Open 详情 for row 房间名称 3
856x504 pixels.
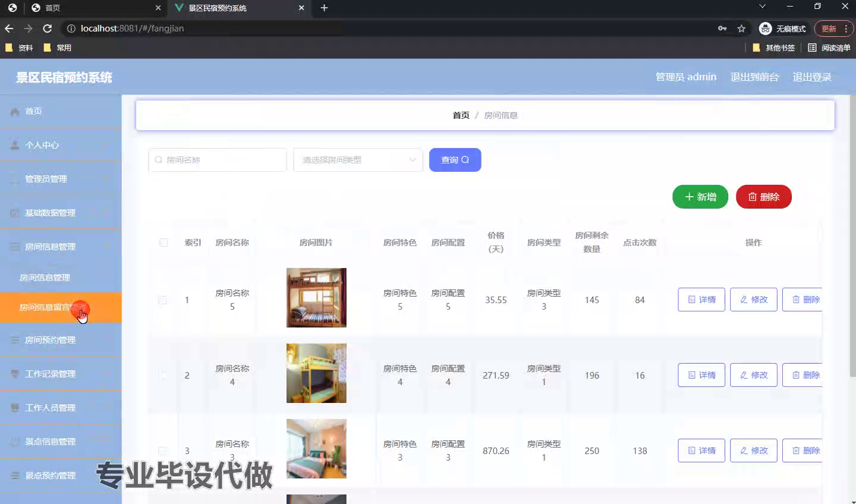701,451
